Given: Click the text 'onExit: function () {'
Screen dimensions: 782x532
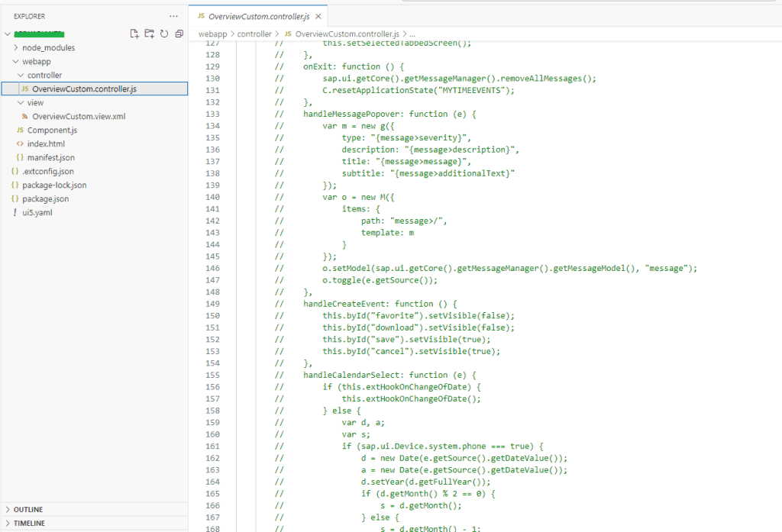Looking at the screenshot, I should [x=354, y=67].
